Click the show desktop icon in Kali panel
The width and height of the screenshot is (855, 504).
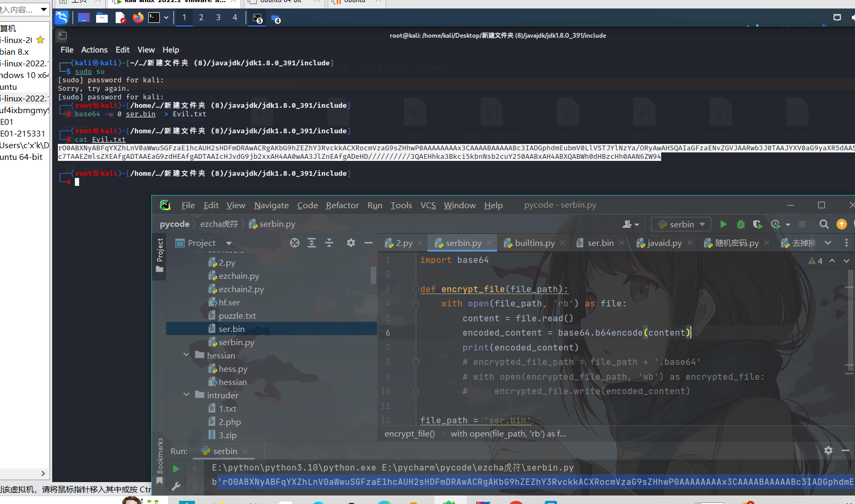pyautogui.click(x=83, y=18)
